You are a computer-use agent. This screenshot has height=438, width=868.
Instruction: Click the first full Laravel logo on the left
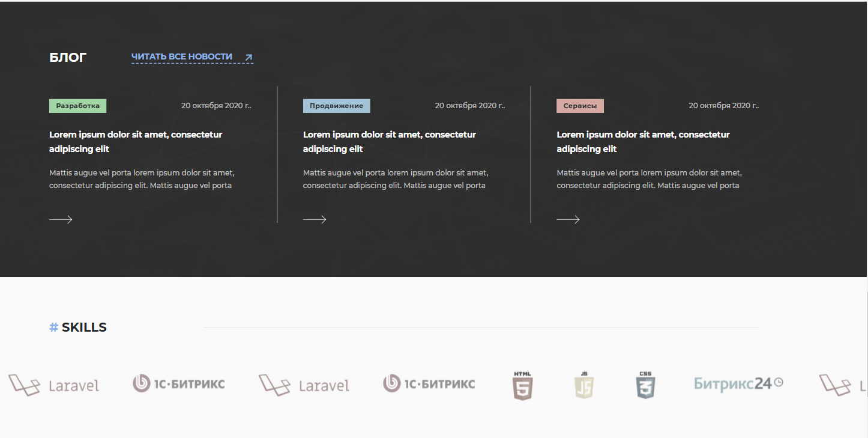54,385
